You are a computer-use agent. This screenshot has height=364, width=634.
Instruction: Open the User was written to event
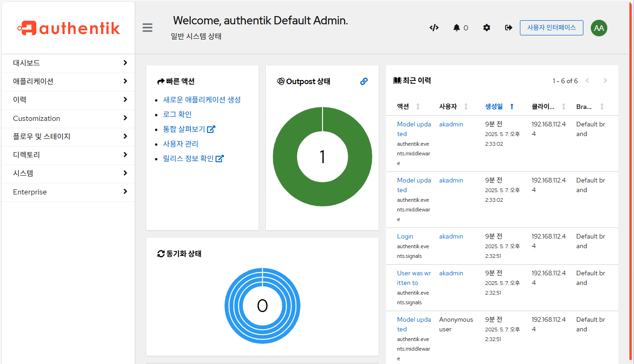point(414,278)
